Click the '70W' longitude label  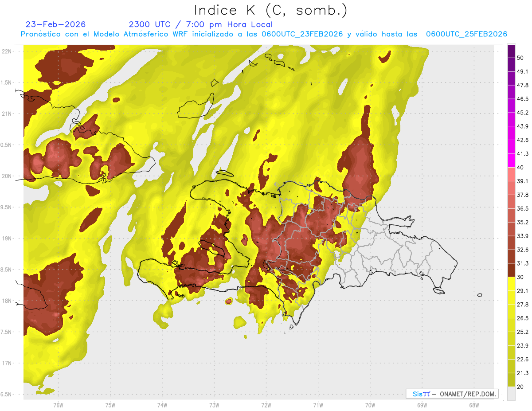coord(370,405)
